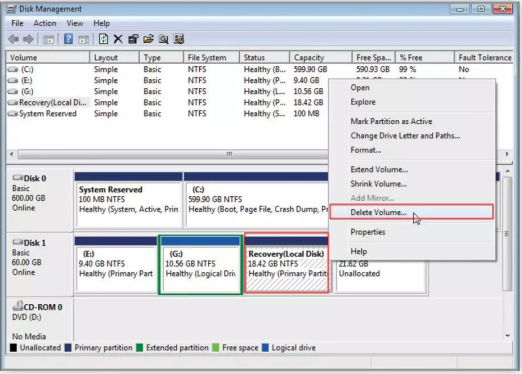Choose Format... in the context menu
Image resolution: width=522 pixels, height=374 pixels.
pyautogui.click(x=412, y=150)
